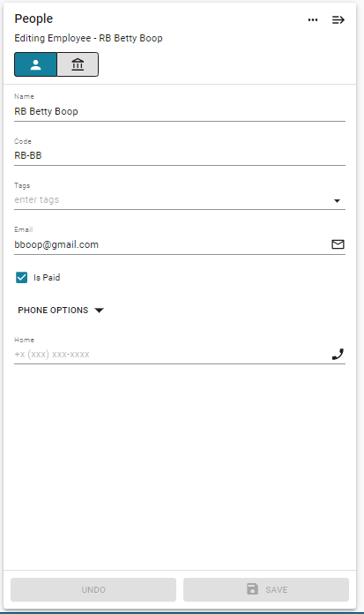This screenshot has width=364, height=614.
Task: Open the three-dot more options menu
Action: tap(312, 19)
